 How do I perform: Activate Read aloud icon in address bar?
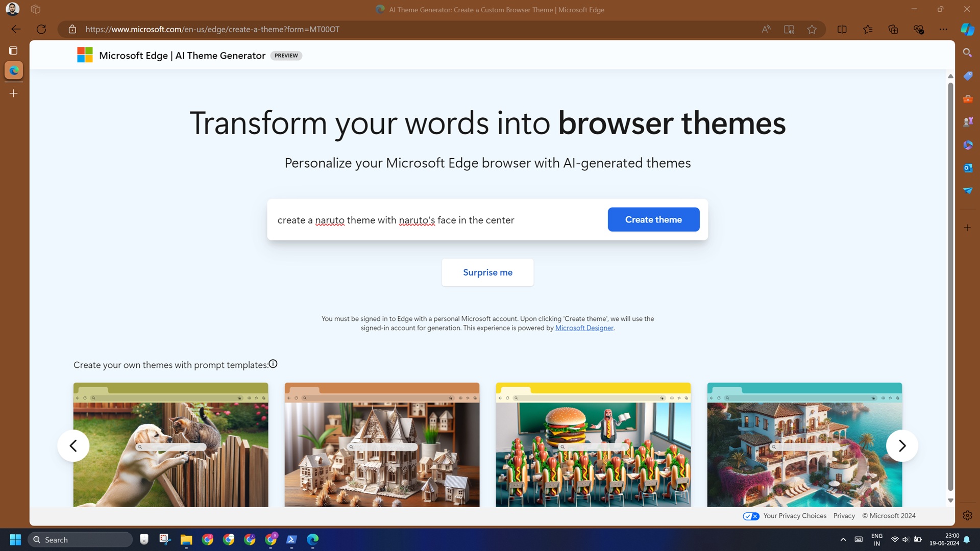coord(766,29)
